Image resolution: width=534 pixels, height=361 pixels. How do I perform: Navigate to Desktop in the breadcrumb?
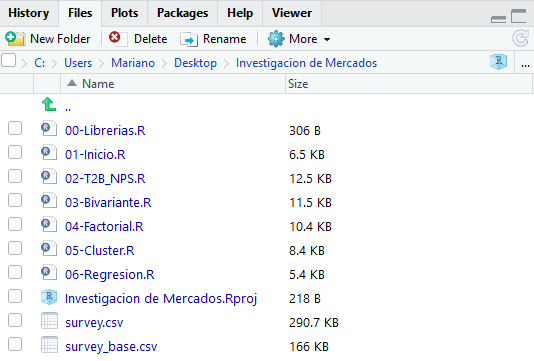[195, 63]
